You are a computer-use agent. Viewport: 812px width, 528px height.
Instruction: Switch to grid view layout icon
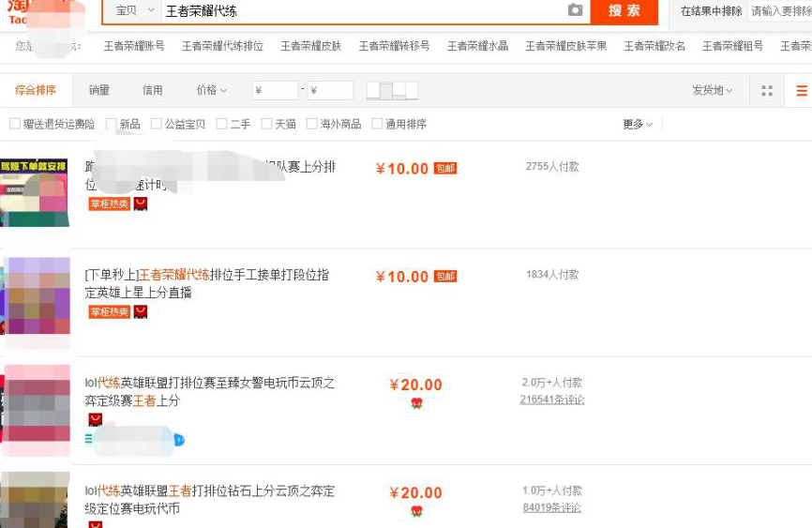(767, 91)
